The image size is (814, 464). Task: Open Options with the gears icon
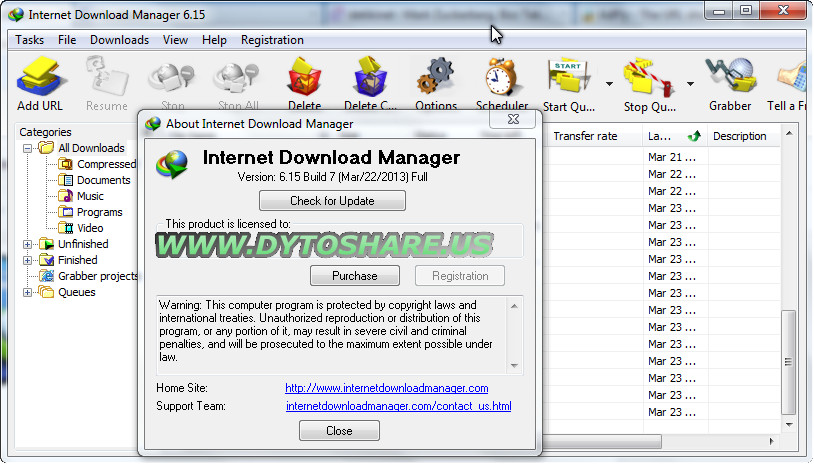click(x=436, y=78)
